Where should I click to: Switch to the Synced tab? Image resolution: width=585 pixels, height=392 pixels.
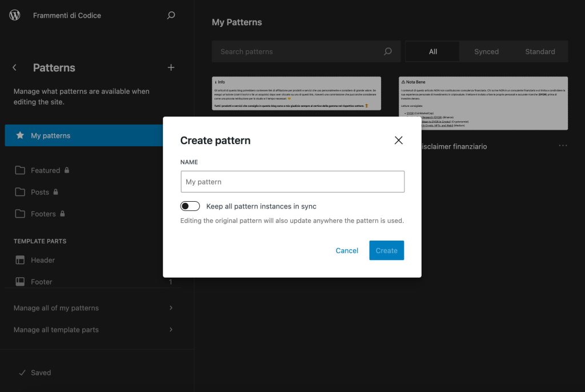486,51
